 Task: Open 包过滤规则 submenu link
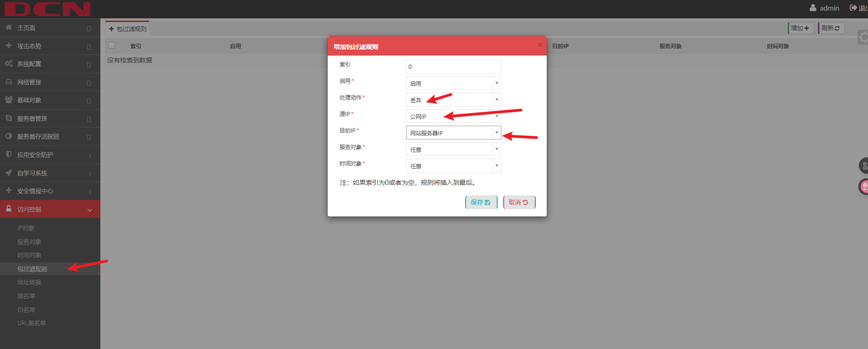[x=32, y=269]
